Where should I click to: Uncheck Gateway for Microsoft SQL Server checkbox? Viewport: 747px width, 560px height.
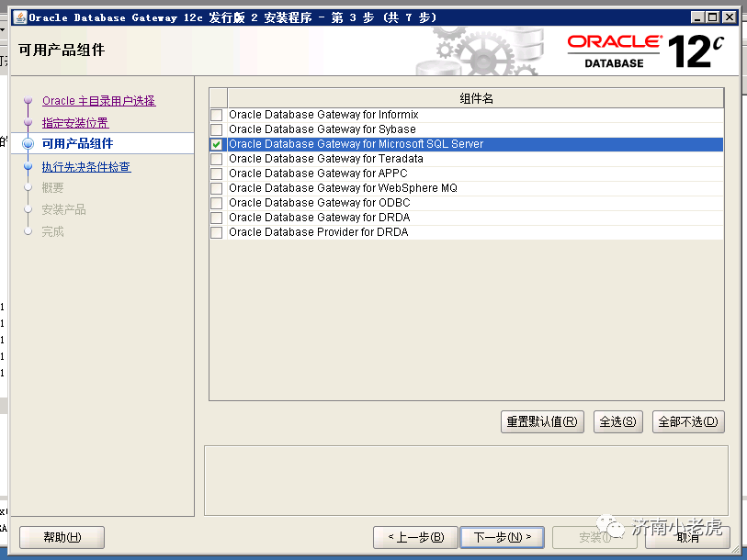pyautogui.click(x=216, y=144)
